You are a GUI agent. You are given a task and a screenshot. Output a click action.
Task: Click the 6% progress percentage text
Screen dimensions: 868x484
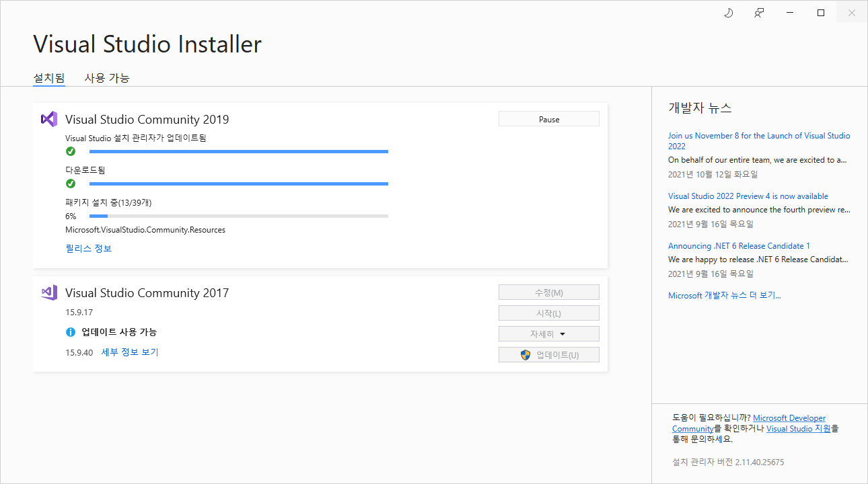[x=71, y=216]
